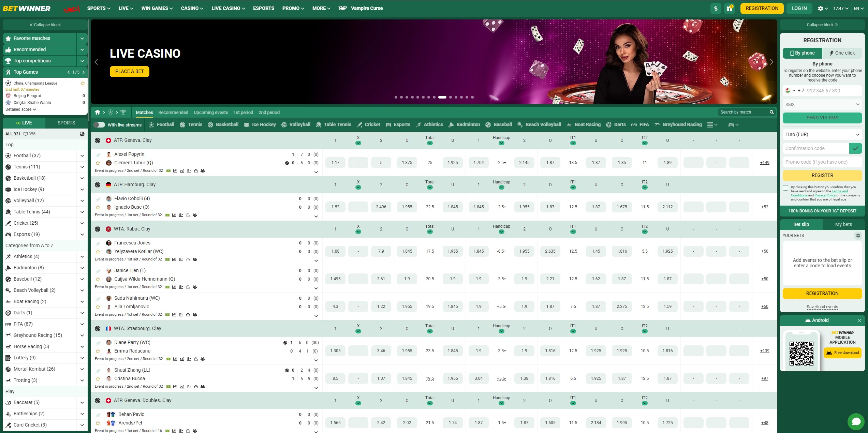
Task: Open the Upcoming events tab
Action: 211,113
